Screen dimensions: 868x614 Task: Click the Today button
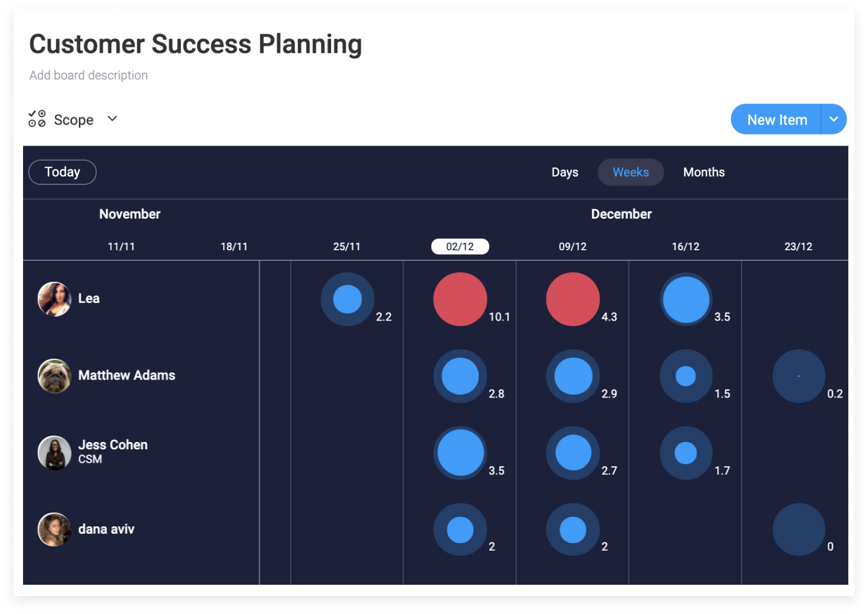tap(62, 172)
